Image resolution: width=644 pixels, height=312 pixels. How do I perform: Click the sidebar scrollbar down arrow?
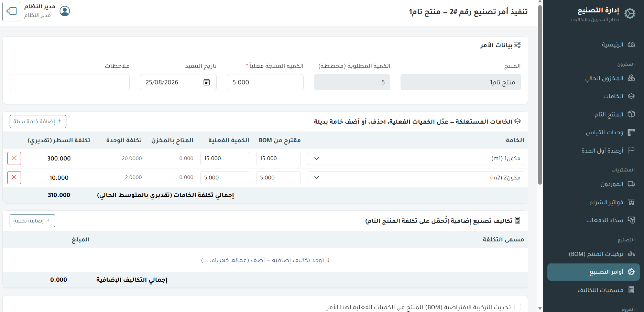540,309
